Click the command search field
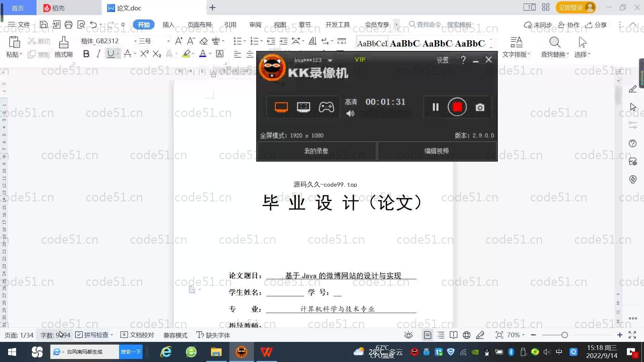Image resolution: width=644 pixels, height=362 pixels. (x=441, y=24)
